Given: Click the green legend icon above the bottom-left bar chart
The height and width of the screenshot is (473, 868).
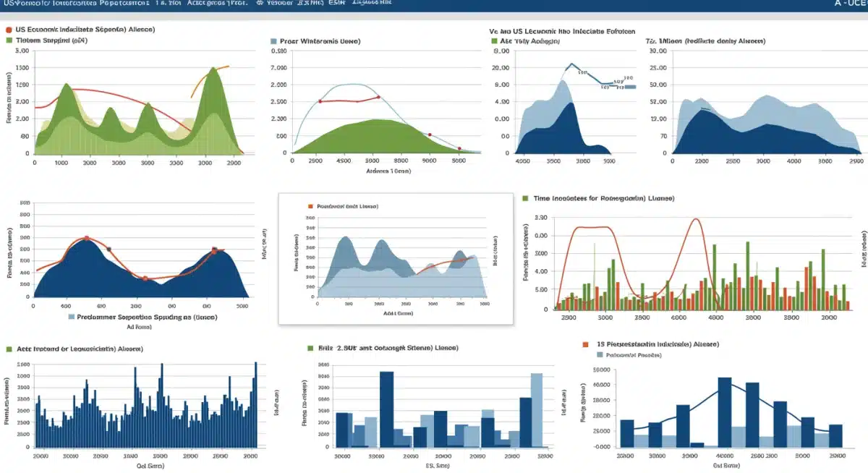Looking at the screenshot, I should pyautogui.click(x=9, y=349).
